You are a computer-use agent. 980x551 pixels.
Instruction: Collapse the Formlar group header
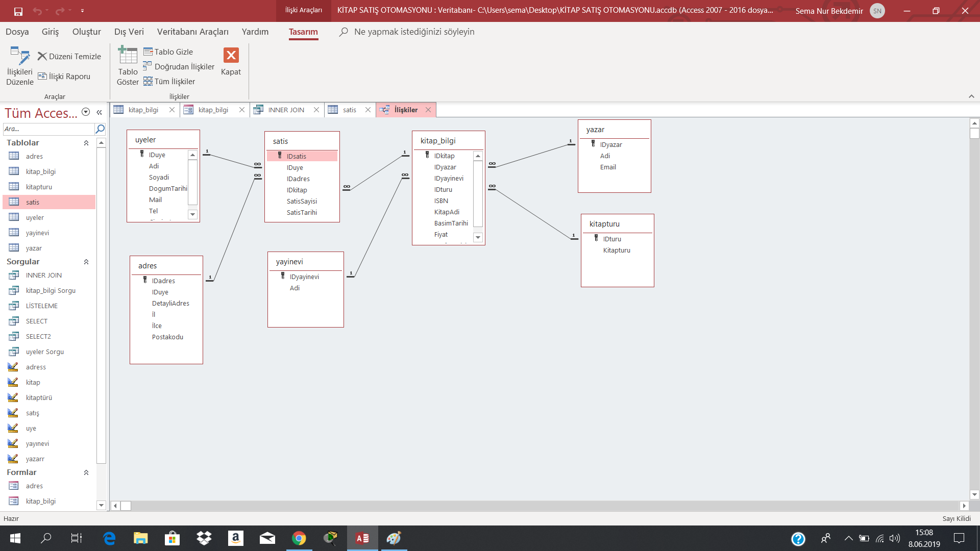[x=86, y=473]
